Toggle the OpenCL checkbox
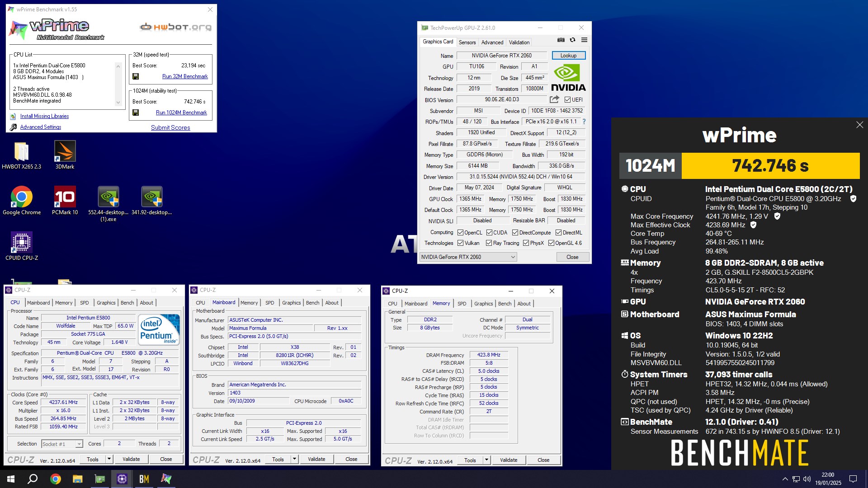This screenshot has height=488, width=868. click(460, 233)
